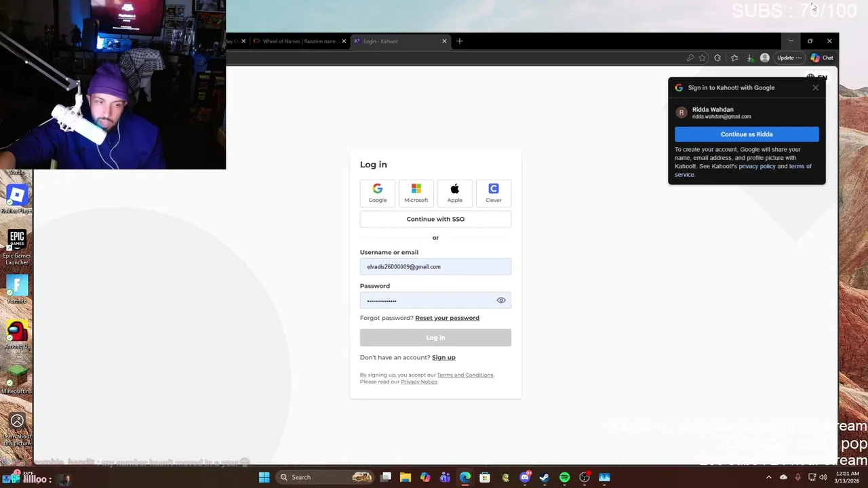Open Microsoft Store from the taskbar
The width and height of the screenshot is (868, 488).
click(485, 477)
